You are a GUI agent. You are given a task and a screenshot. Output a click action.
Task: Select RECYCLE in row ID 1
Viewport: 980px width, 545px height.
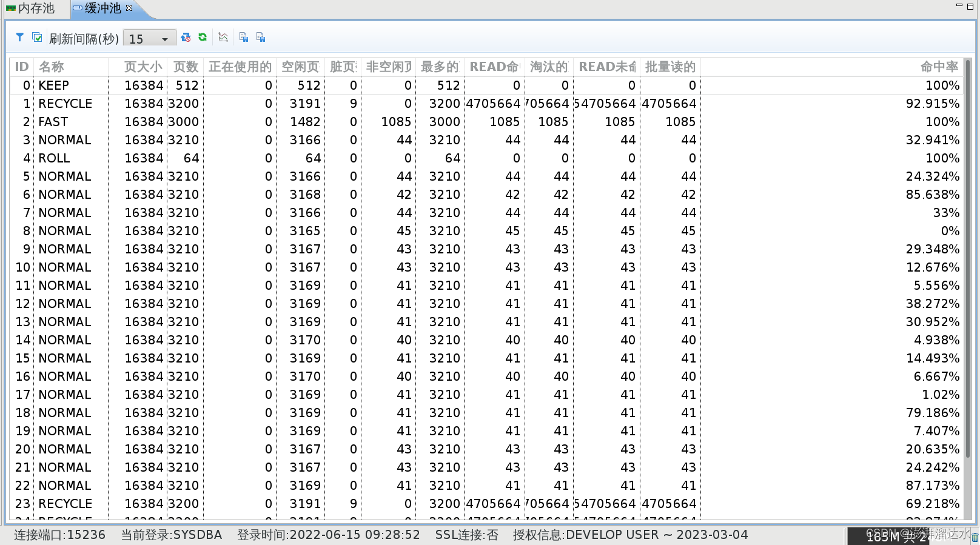pos(65,104)
